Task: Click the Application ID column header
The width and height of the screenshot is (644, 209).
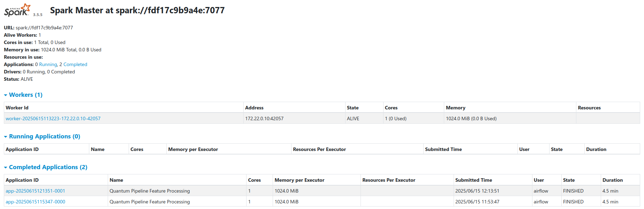Action: (x=22, y=180)
